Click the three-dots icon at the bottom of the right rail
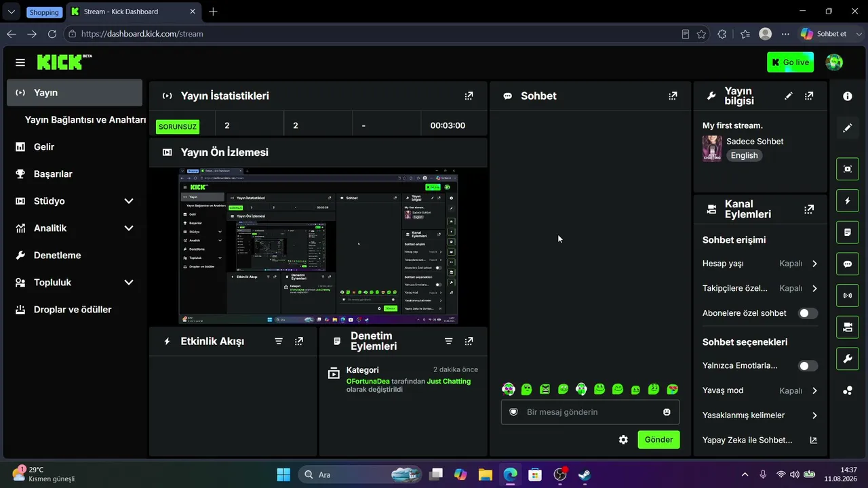The height and width of the screenshot is (488, 868). [x=848, y=390]
